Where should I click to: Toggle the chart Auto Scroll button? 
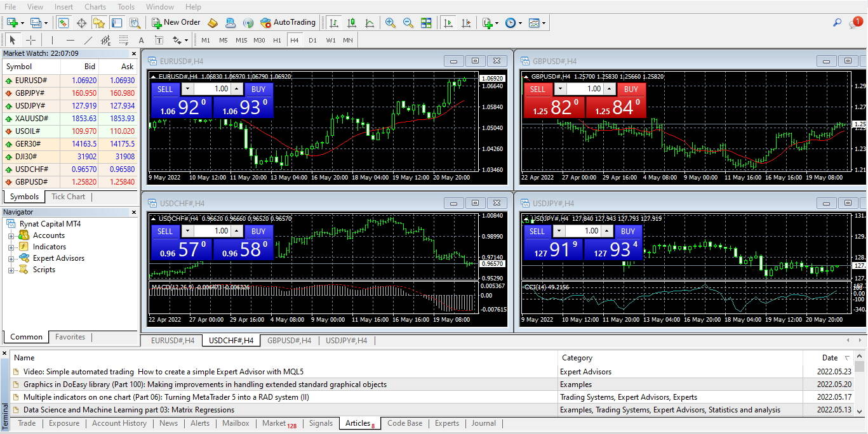pos(448,22)
